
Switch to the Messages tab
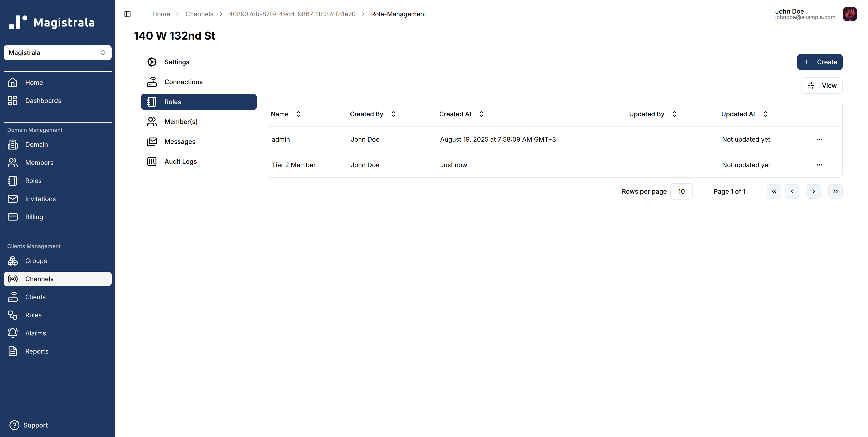[180, 142]
